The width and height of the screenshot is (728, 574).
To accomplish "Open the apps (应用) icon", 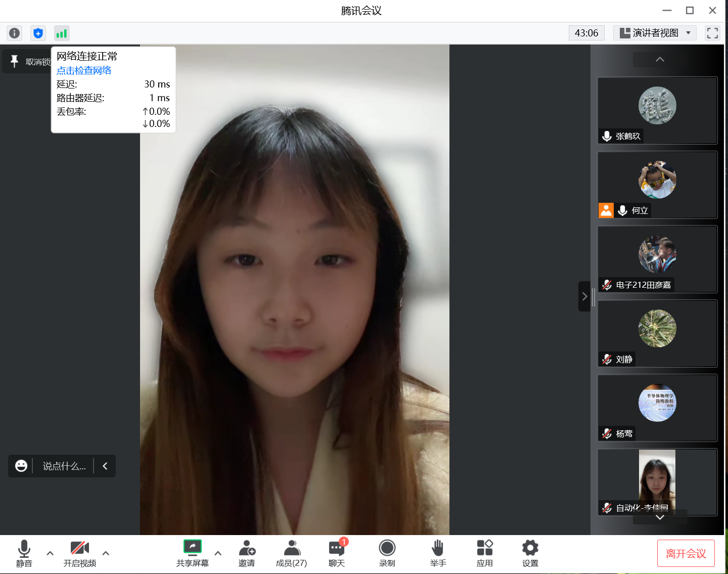I will (x=484, y=553).
